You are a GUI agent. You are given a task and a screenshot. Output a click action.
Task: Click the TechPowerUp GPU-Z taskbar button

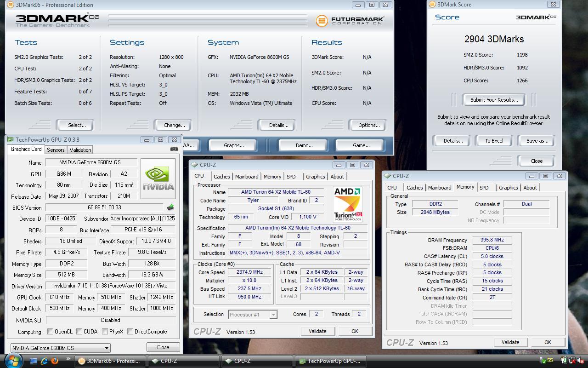[332, 361]
